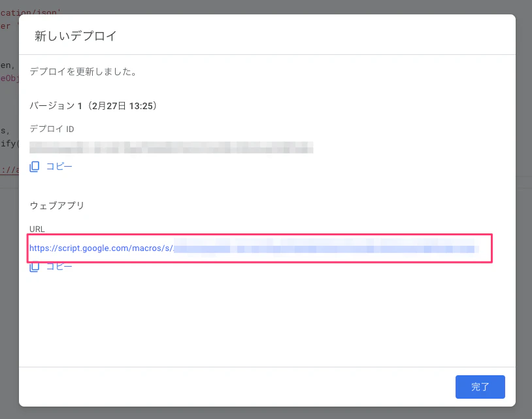Viewport: 532px width, 419px height.
Task: Click the copy icon below the web app URL
Action: click(35, 266)
